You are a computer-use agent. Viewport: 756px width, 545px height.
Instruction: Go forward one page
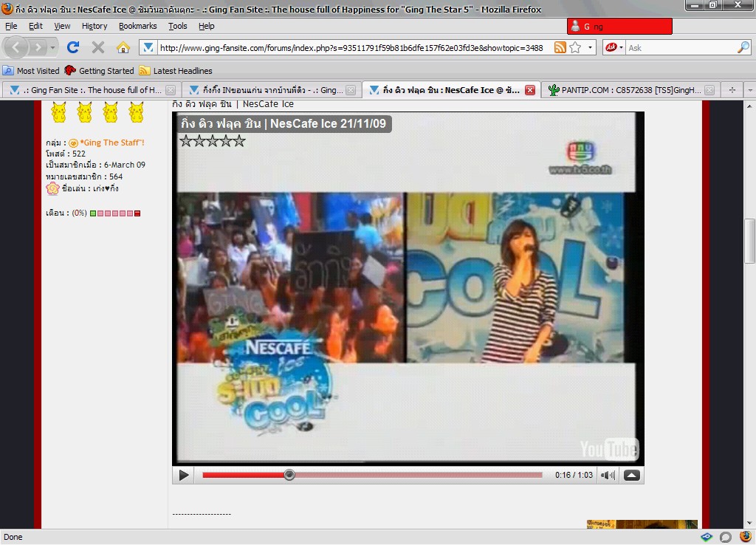(x=38, y=47)
